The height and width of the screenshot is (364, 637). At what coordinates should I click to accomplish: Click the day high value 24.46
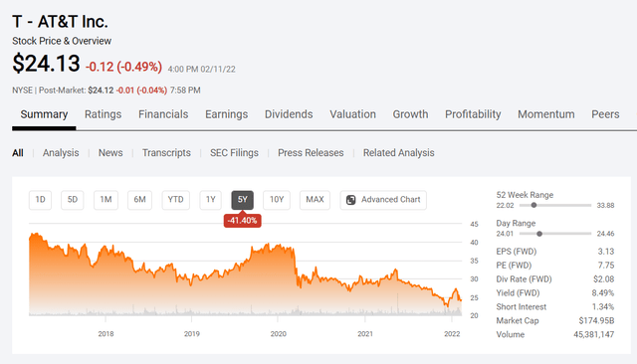coord(605,234)
